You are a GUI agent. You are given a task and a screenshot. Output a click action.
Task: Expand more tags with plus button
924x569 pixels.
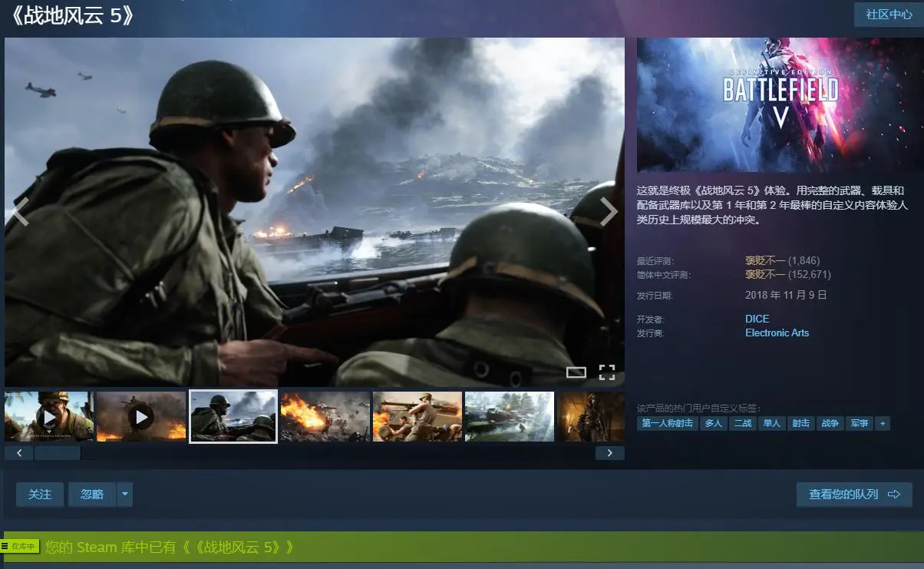pos(883,423)
